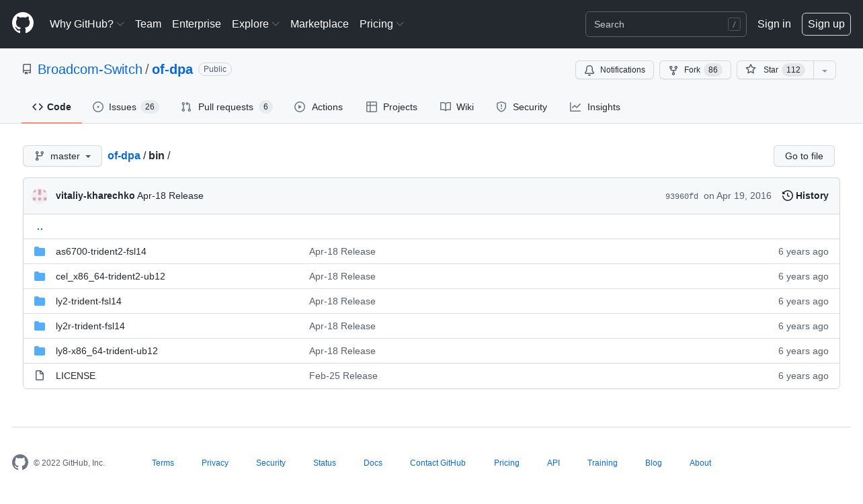The image size is (863, 504).
Task: Click the folder icon for ly2-trident-fsl14
Action: tap(40, 301)
